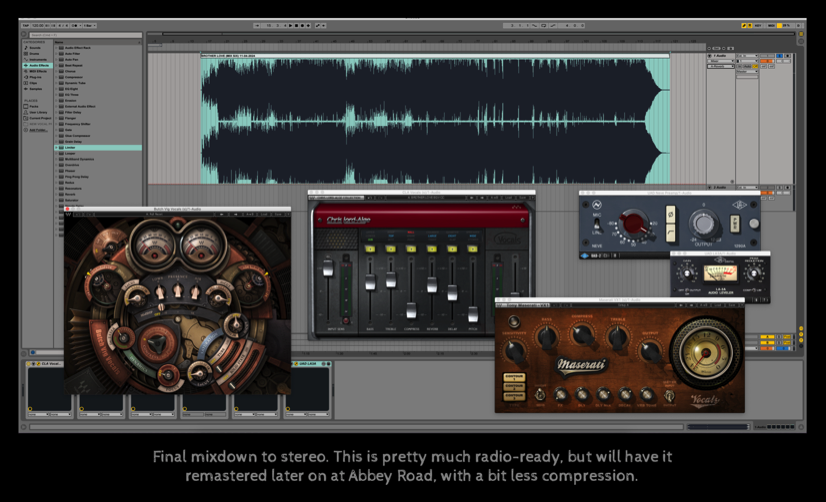Select Instruments in browser categories
The width and height of the screenshot is (826, 502).
[37, 60]
